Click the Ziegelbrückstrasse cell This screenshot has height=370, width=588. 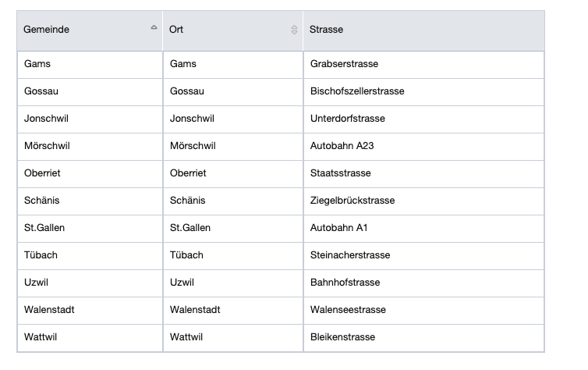[x=352, y=201]
